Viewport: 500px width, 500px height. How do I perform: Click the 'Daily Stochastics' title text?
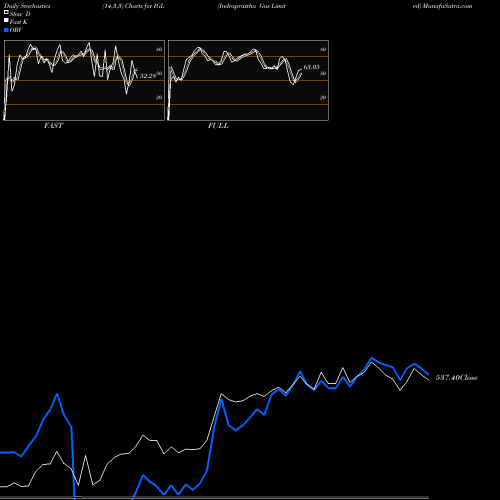(27, 6)
